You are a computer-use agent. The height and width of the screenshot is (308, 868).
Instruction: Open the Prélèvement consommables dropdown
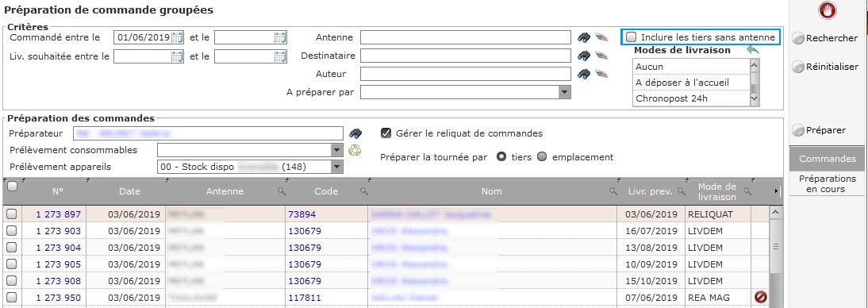pos(336,150)
